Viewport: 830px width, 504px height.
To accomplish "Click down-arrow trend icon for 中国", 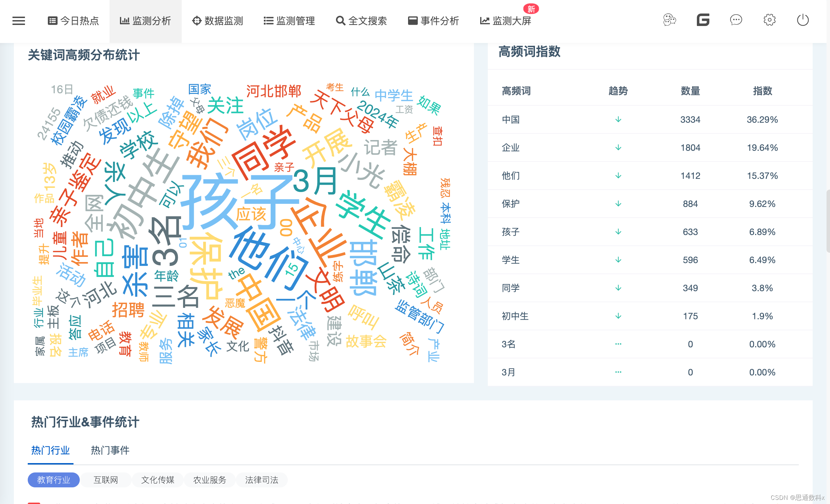I will click(618, 120).
